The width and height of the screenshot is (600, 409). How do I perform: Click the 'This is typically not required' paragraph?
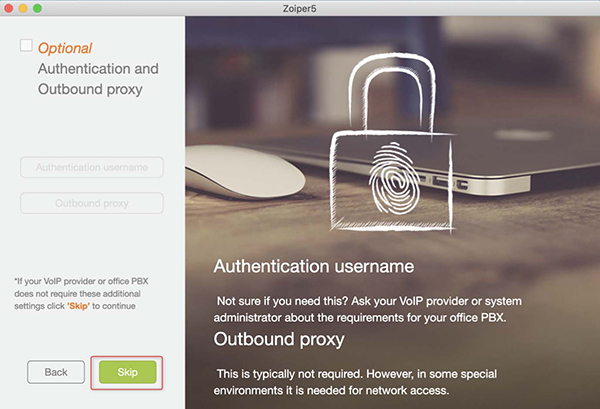(356, 382)
